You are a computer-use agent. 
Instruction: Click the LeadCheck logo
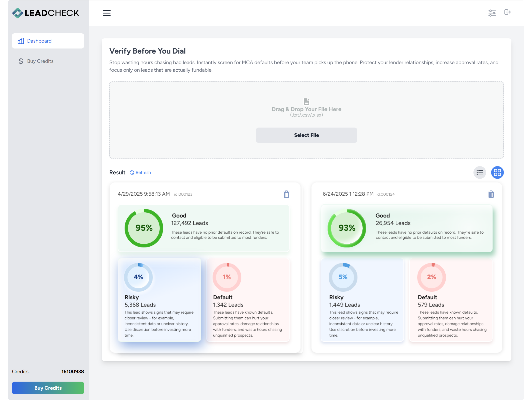[x=45, y=13]
